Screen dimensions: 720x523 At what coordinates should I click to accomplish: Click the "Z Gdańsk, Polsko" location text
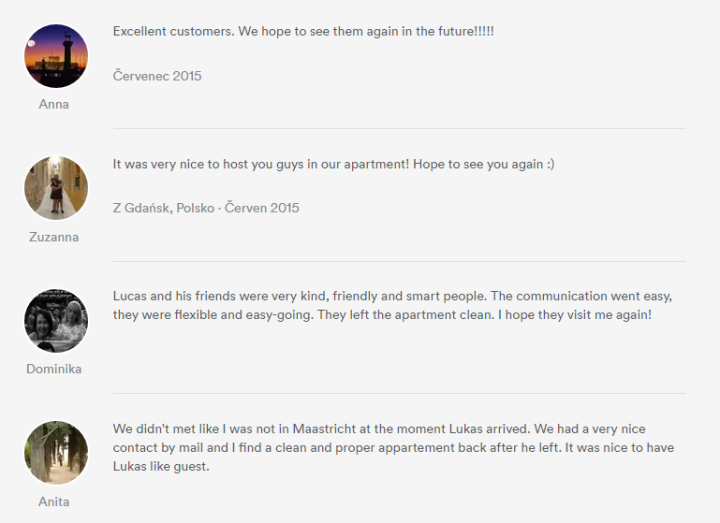(x=164, y=208)
